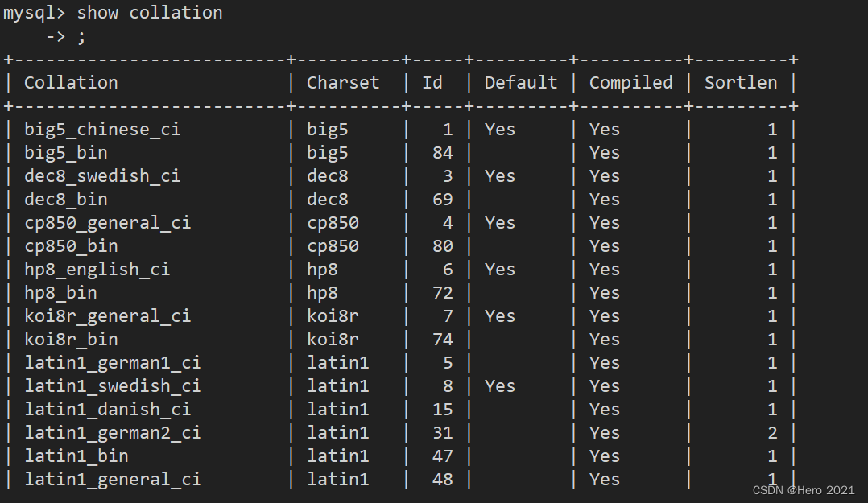This screenshot has height=503, width=868.
Task: Click the Default column header text
Action: pos(521,82)
